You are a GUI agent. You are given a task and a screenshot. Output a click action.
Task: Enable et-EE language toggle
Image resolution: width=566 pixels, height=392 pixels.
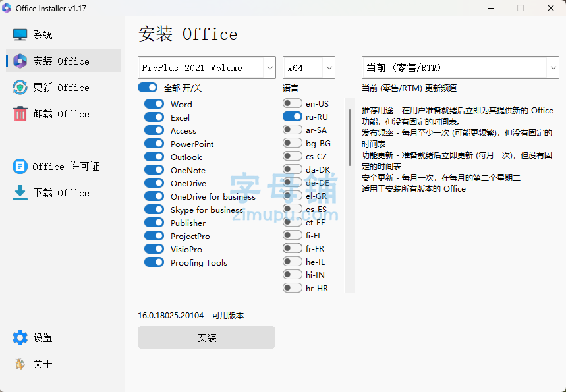tap(293, 222)
